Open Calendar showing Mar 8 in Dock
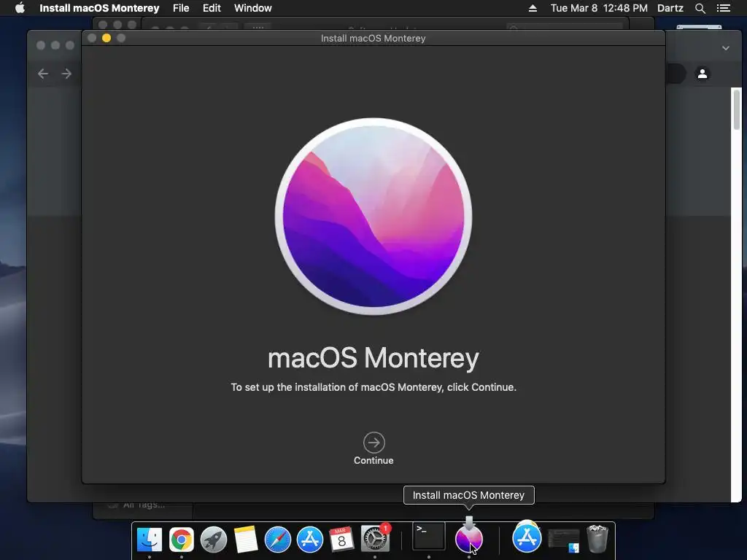The height and width of the screenshot is (560, 747). click(342, 539)
